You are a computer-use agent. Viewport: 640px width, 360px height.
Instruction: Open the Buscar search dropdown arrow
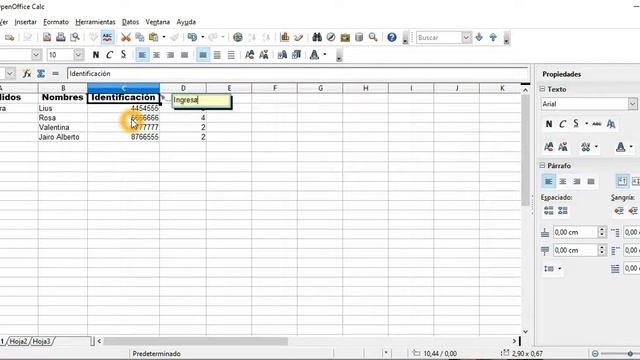click(466, 38)
